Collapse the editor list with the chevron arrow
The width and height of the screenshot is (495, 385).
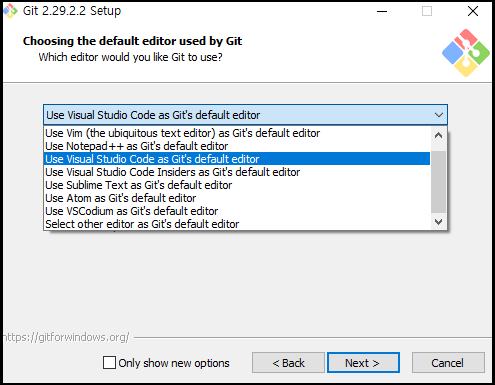coord(439,115)
